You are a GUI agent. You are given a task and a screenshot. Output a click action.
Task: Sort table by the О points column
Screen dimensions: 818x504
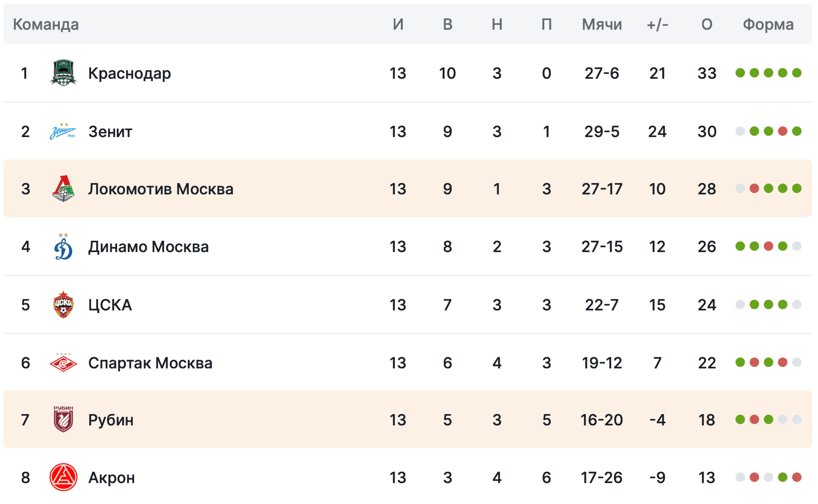pyautogui.click(x=707, y=24)
